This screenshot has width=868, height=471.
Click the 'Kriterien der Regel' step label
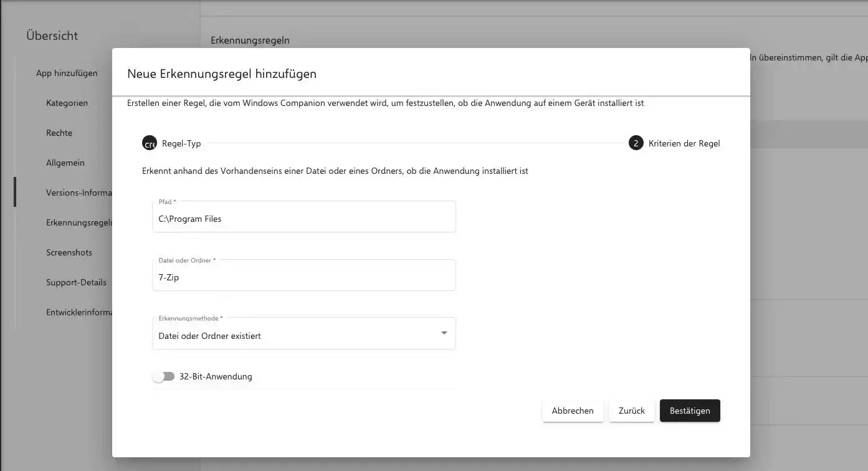[x=684, y=143]
